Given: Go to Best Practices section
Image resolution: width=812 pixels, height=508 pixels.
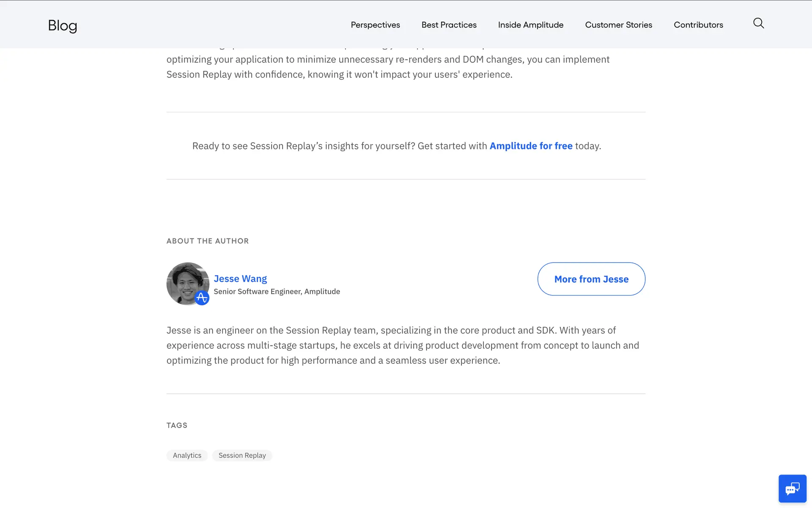Looking at the screenshot, I should pyautogui.click(x=449, y=25).
